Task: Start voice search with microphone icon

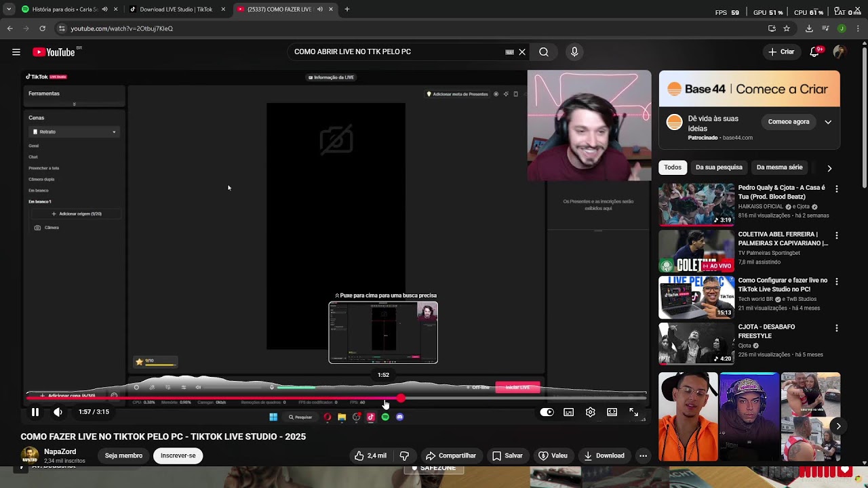Action: 574,52
